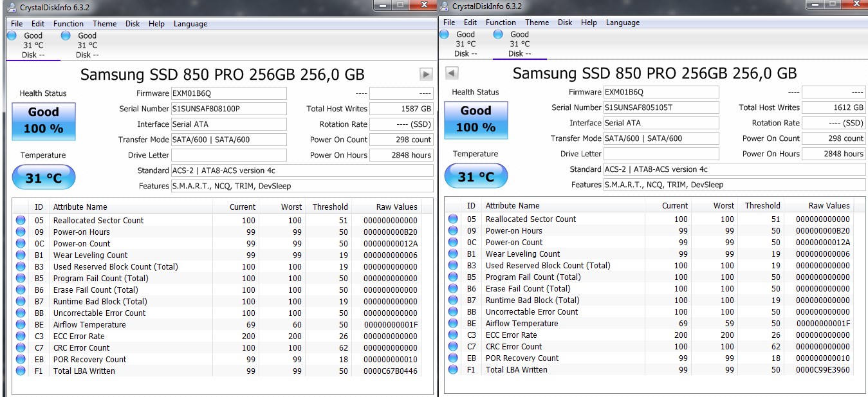Image resolution: width=868 pixels, height=397 pixels.
Task: Click Total Host Writes 1587 GB field
Action: 402,109
